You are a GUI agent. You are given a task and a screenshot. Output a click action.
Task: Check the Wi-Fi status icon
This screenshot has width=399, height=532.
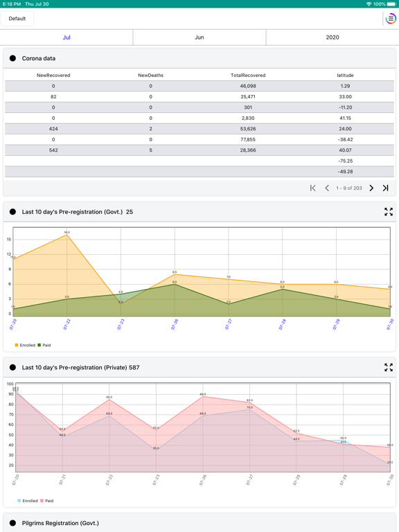369,4
